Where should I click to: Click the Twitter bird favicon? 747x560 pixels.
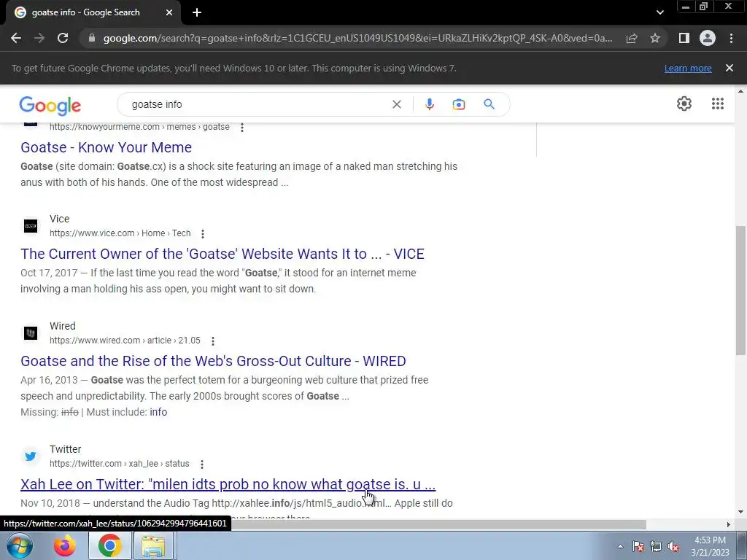coord(31,456)
